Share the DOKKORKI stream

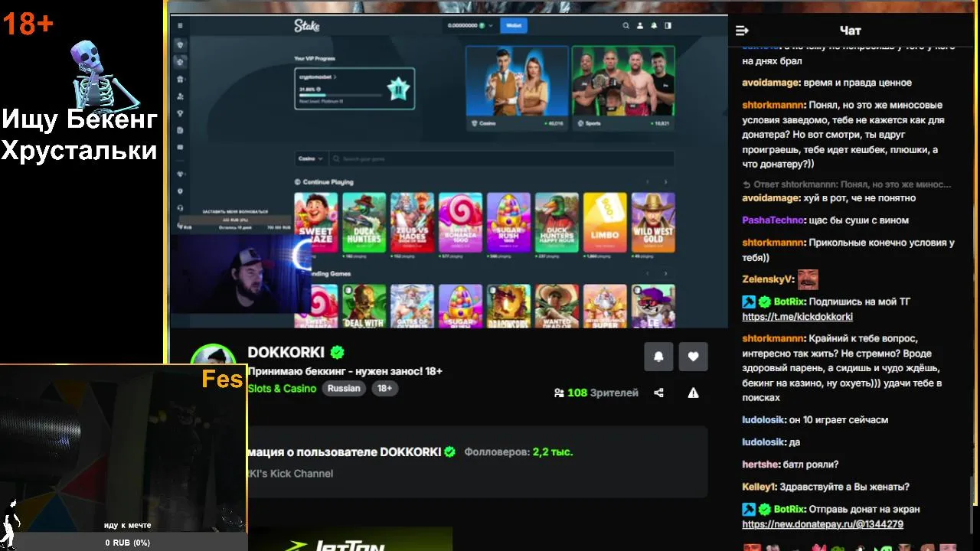tap(658, 393)
